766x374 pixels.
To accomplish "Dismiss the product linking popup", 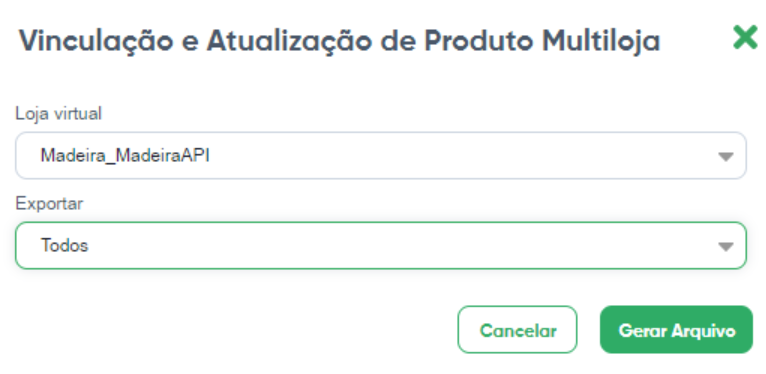I will 745,38.
